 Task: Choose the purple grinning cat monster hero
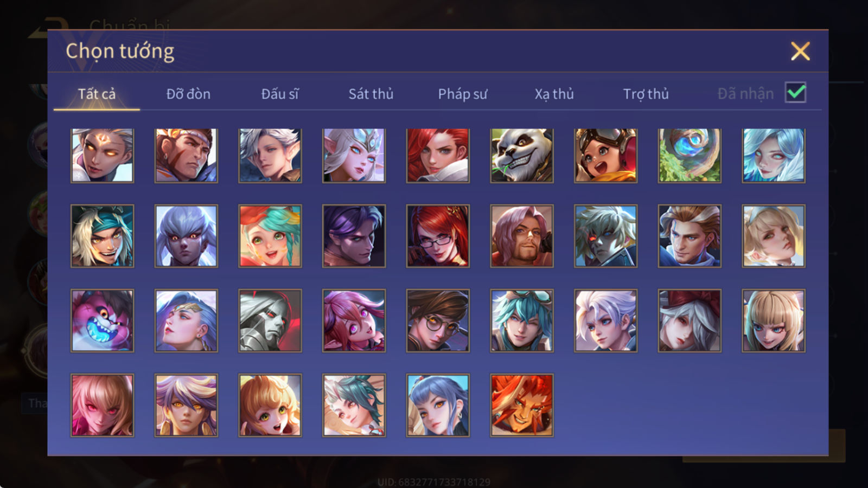point(102,320)
